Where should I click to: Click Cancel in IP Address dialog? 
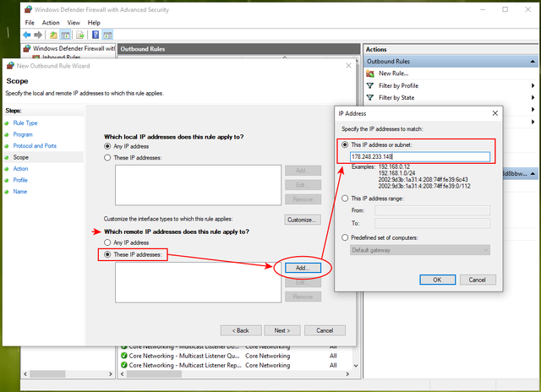click(478, 280)
